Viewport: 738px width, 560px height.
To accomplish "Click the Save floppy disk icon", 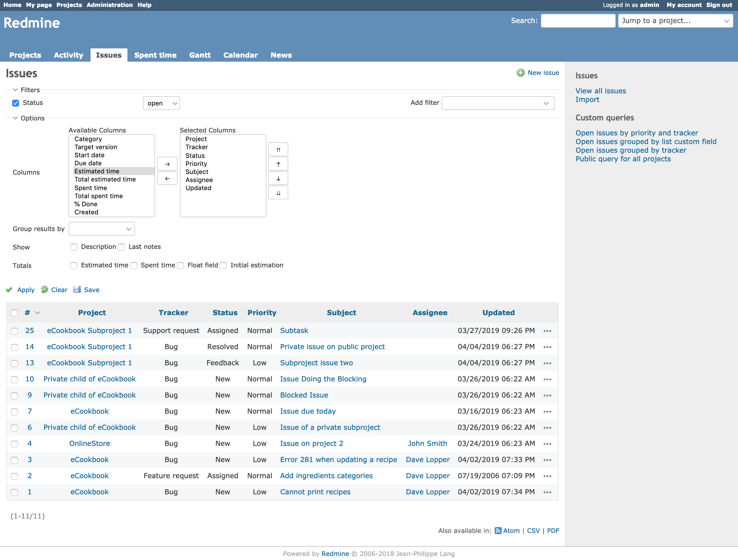I will click(77, 289).
